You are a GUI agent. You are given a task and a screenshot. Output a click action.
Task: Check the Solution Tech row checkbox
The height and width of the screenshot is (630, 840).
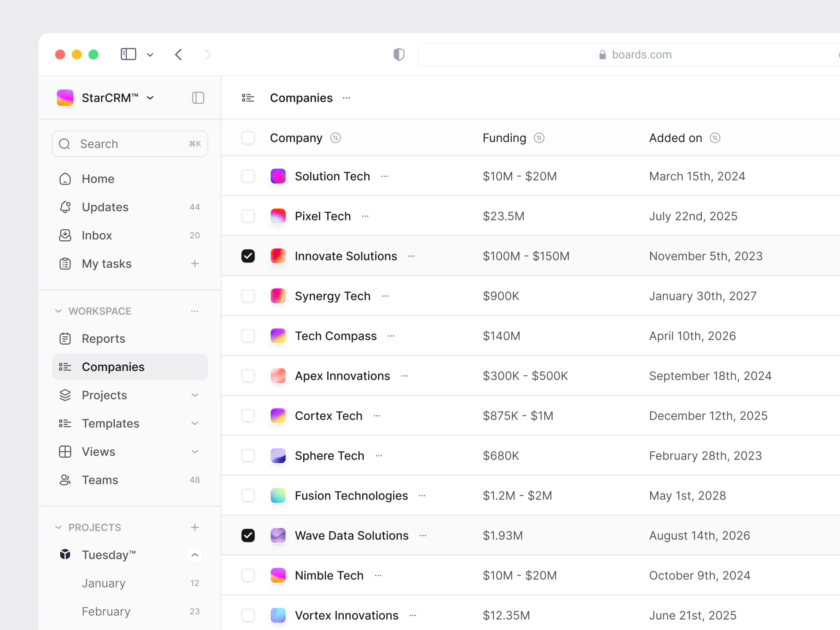248,176
